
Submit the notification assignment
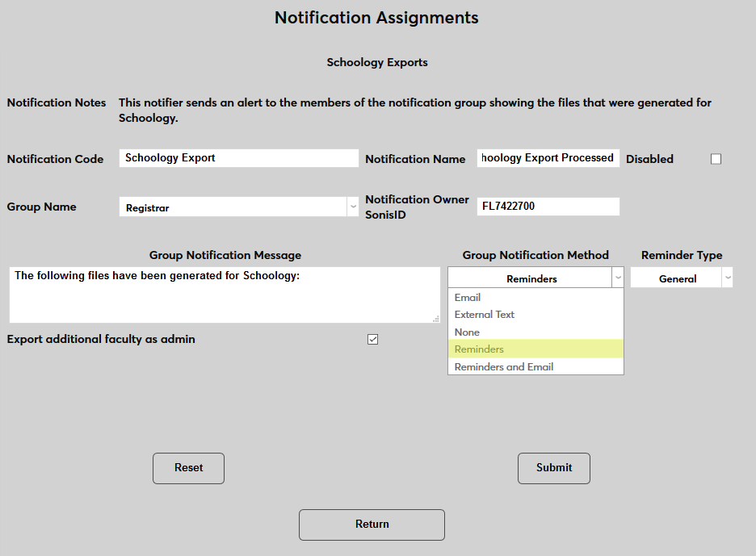[553, 468]
